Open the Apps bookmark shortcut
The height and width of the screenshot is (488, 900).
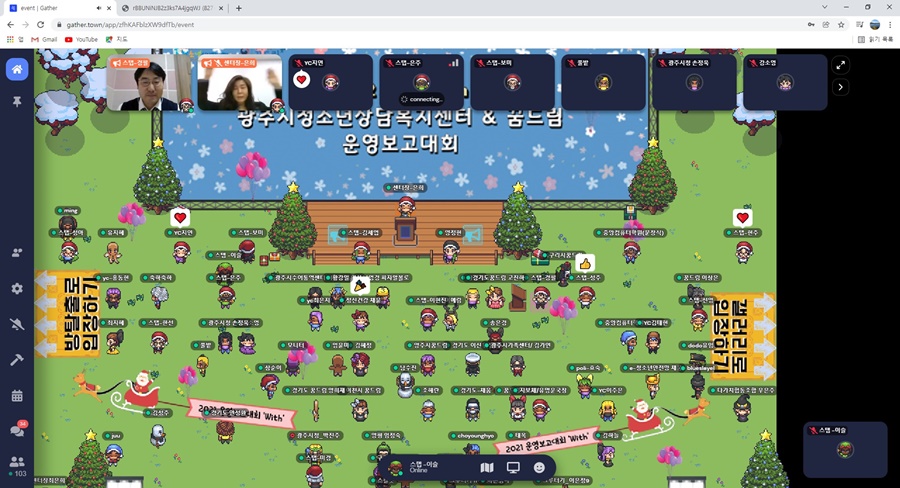tap(15, 40)
